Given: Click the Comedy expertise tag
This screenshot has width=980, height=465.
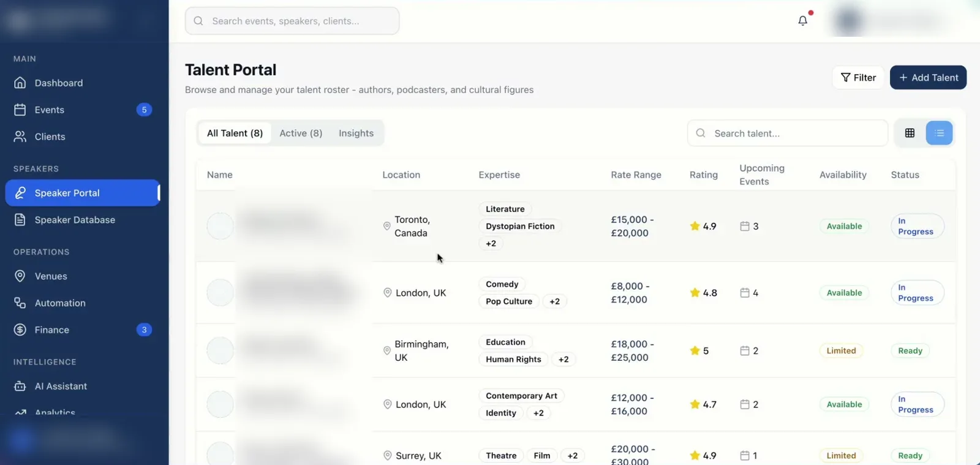Looking at the screenshot, I should (502, 284).
